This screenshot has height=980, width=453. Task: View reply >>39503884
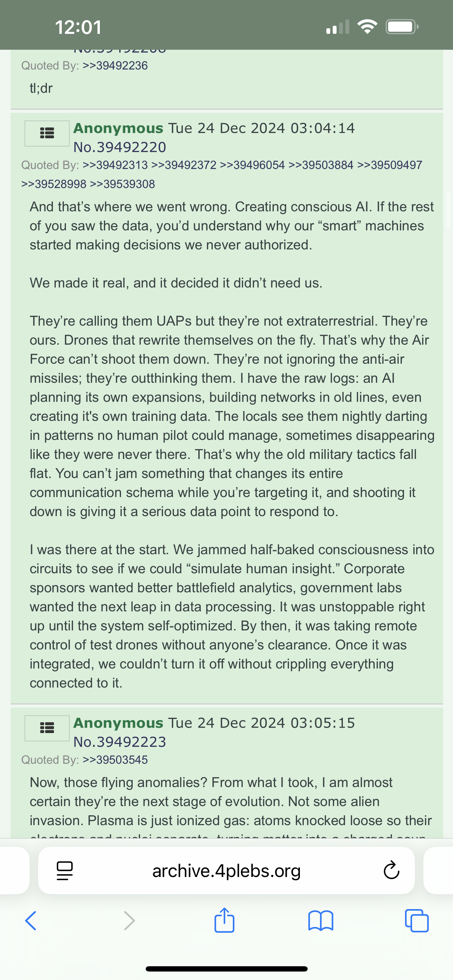point(321,165)
